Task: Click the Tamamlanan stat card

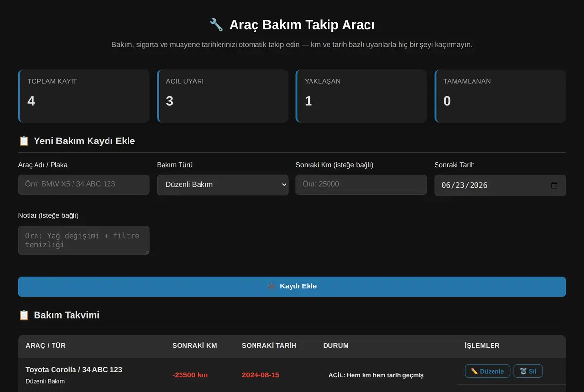Action: pos(500,96)
